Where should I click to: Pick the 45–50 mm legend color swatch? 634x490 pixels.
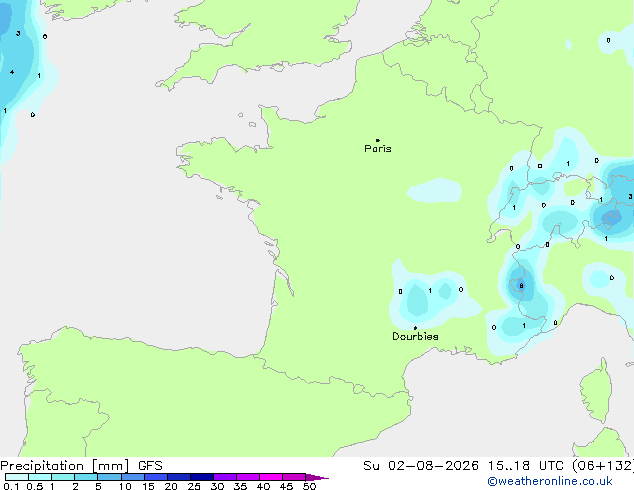(x=294, y=477)
